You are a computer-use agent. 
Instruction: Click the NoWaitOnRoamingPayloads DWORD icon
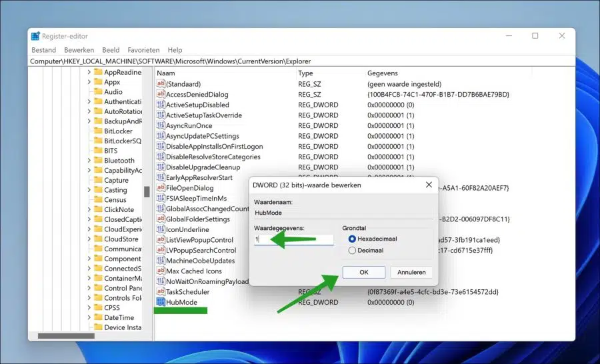tap(161, 281)
